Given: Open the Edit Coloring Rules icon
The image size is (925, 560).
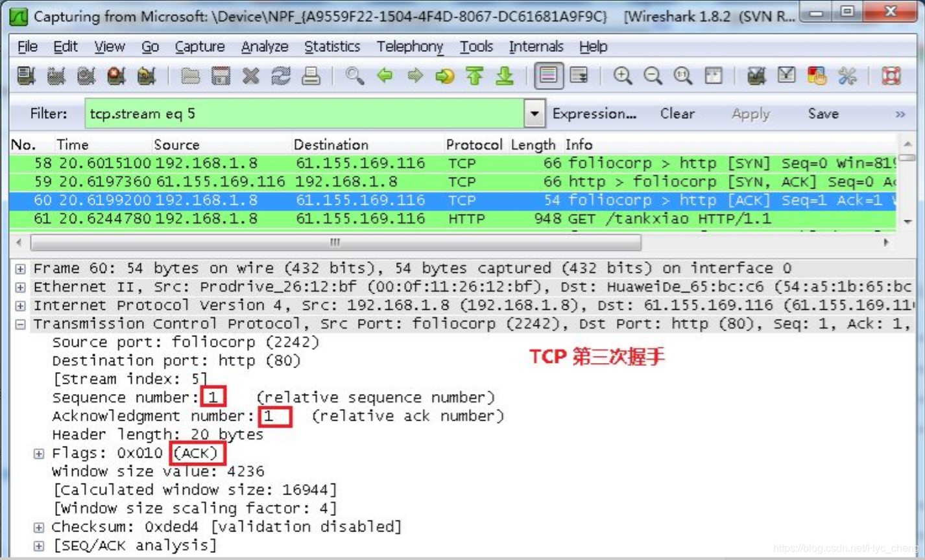Looking at the screenshot, I should [817, 76].
